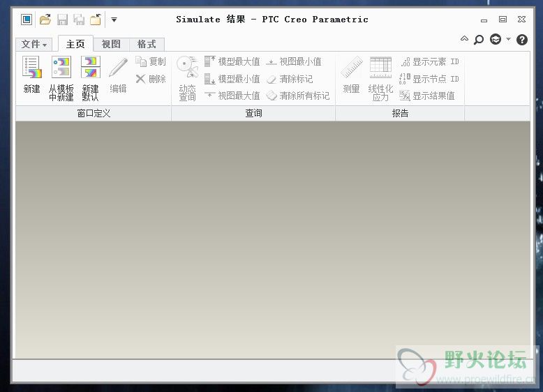Click the Copy (复制) button
This screenshot has height=392, width=543.
pos(151,62)
